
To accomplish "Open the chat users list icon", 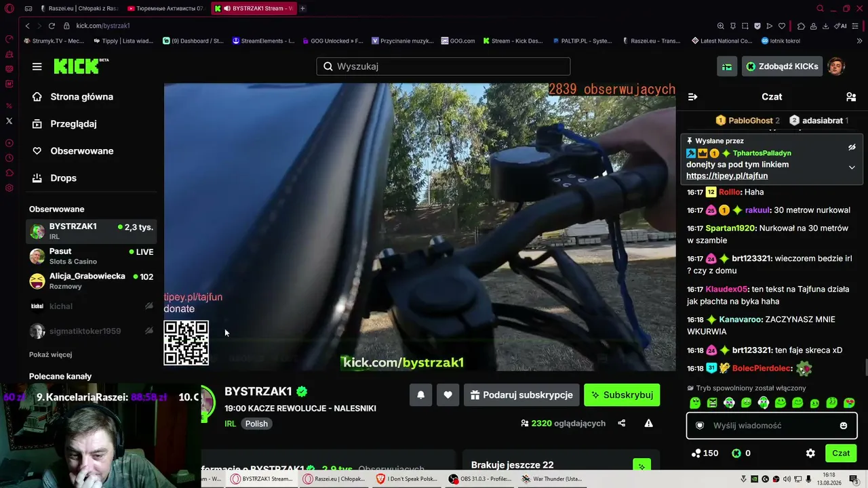I will coord(851,97).
